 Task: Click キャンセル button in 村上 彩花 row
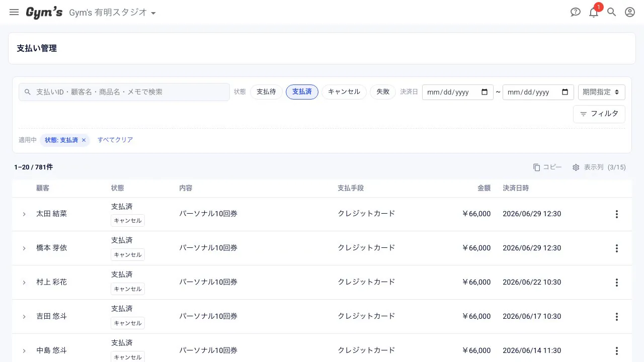coord(128,289)
